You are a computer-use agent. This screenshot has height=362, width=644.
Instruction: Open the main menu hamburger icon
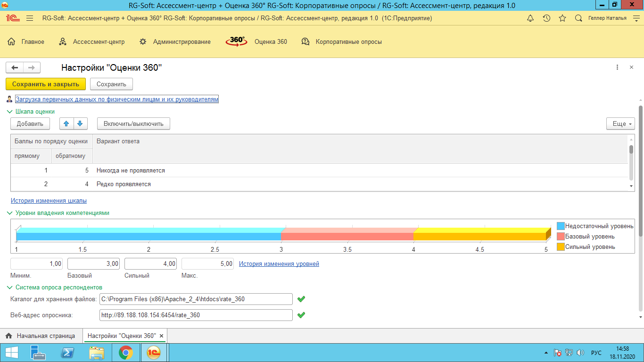click(x=30, y=18)
